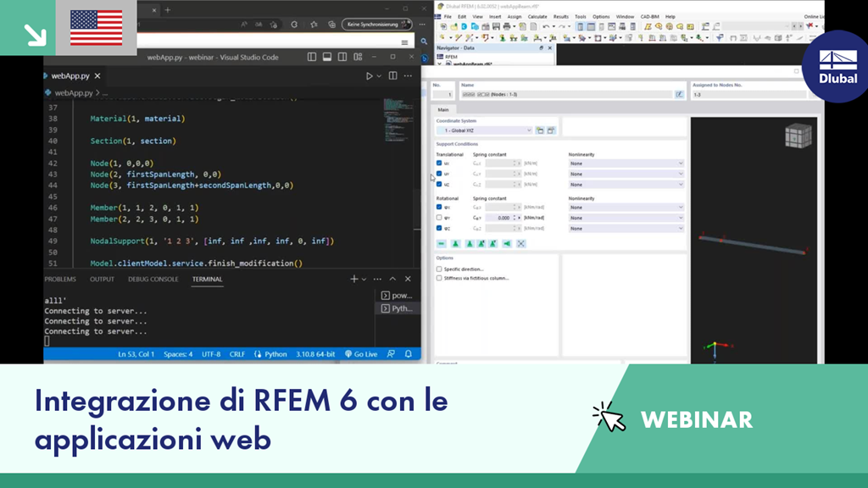Open the RFEM Calculate menu
This screenshot has width=868, height=488.
pos(537,17)
